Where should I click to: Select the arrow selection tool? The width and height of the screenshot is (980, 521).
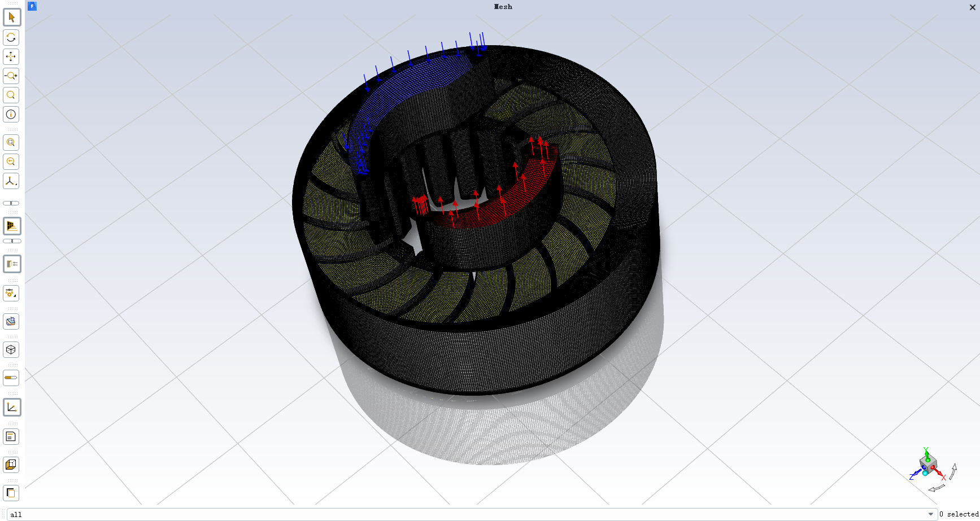tap(11, 17)
